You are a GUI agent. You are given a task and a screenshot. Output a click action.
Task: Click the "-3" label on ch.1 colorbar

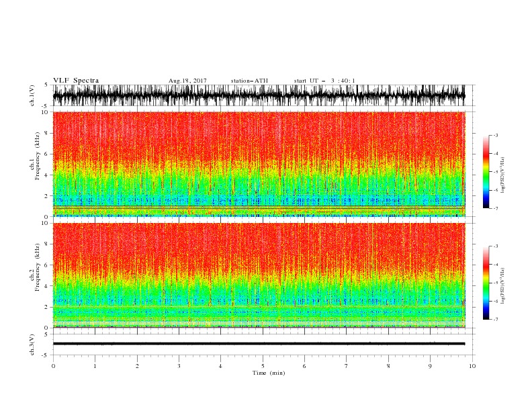496,135
